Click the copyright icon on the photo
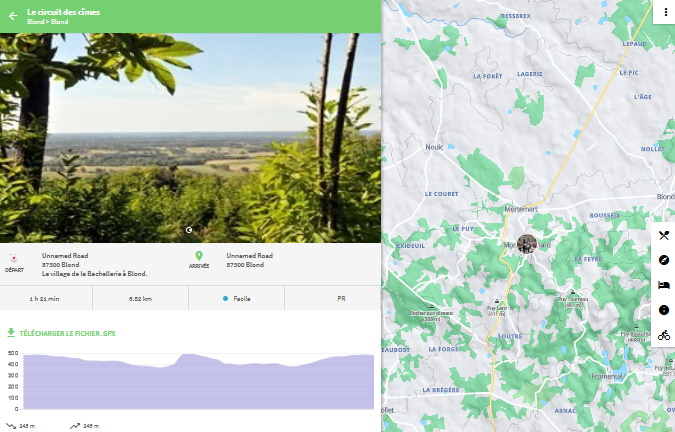Viewport: 675px width, 432px height. pos(189,230)
